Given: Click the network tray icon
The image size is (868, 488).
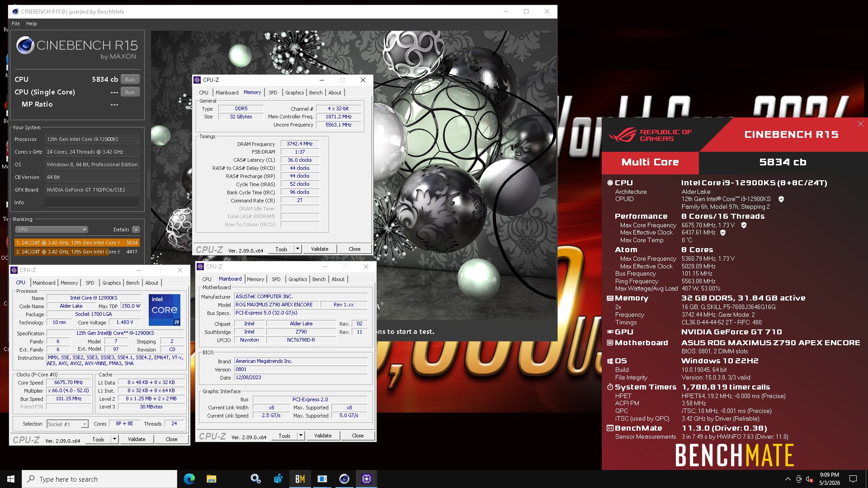Looking at the screenshot, I should [799, 479].
